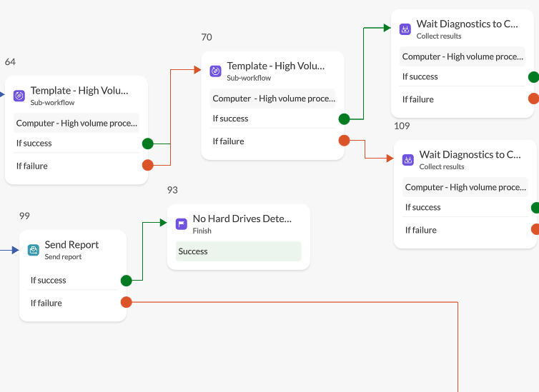Image resolution: width=539 pixels, height=392 pixels.
Task: Pick the orange failure port on node 70
Action: 344,141
